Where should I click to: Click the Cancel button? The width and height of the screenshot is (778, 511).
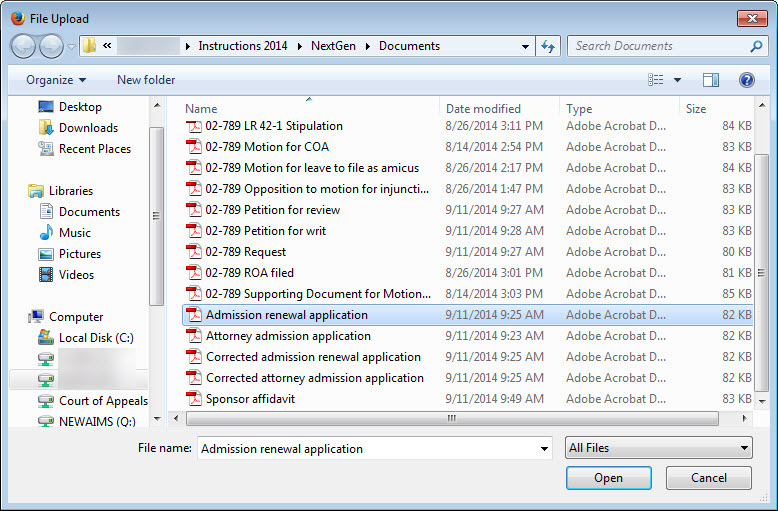tap(709, 478)
